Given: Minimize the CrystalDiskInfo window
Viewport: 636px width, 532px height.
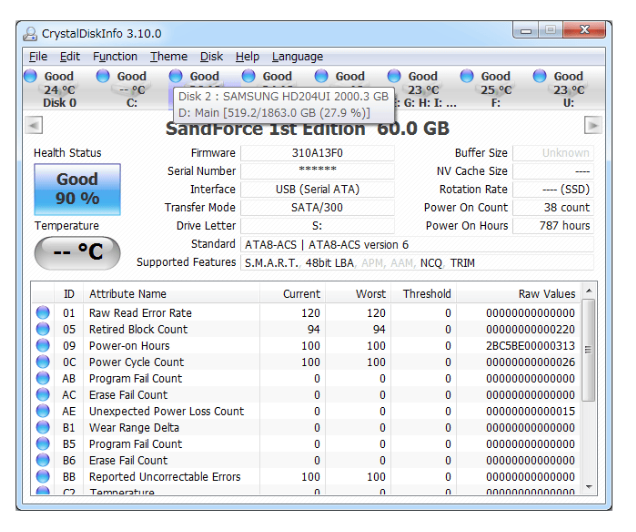Looking at the screenshot, I should coord(526,30).
